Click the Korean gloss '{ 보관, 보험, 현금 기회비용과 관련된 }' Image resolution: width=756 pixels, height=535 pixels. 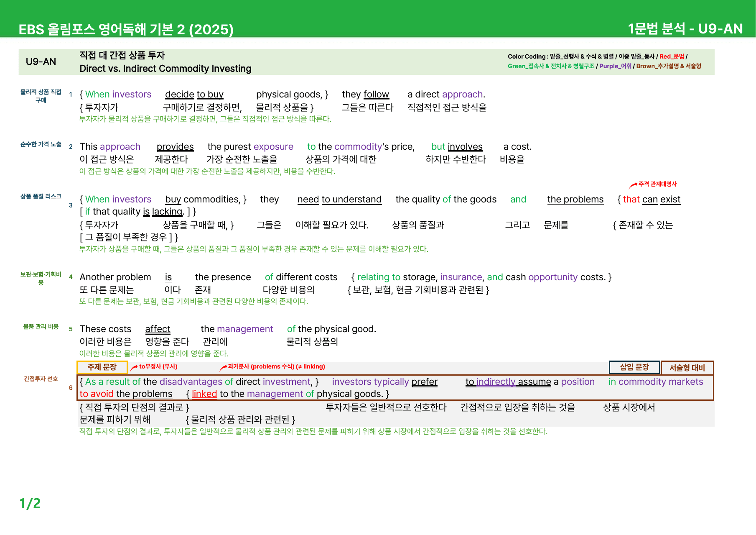pos(418,290)
